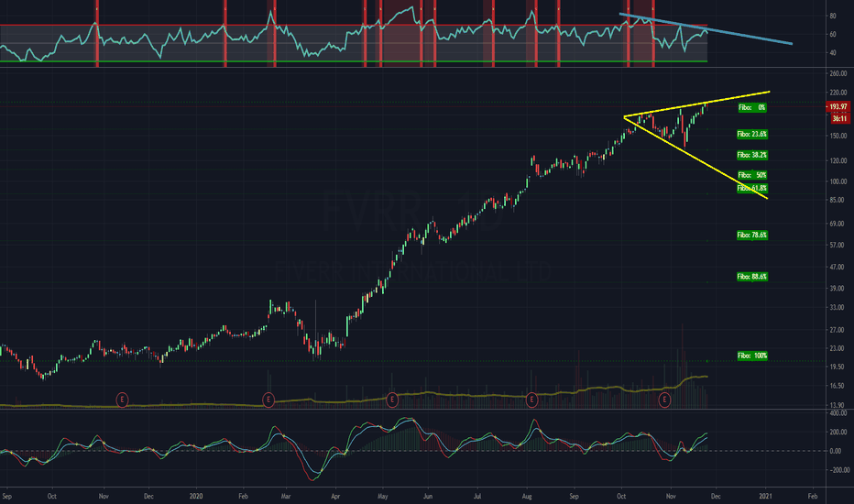Select the Fibo 100% level label
Viewport: 854px width, 504px height.
(x=752, y=356)
